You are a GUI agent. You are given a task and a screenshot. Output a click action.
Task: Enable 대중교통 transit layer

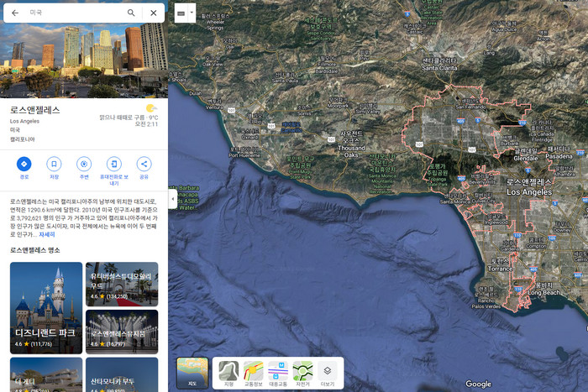click(278, 374)
